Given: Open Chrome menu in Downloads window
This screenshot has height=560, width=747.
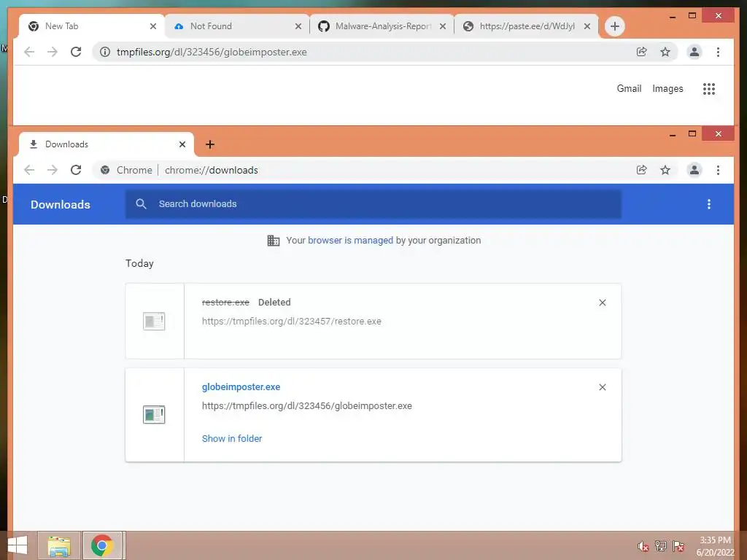Looking at the screenshot, I should click(x=718, y=170).
